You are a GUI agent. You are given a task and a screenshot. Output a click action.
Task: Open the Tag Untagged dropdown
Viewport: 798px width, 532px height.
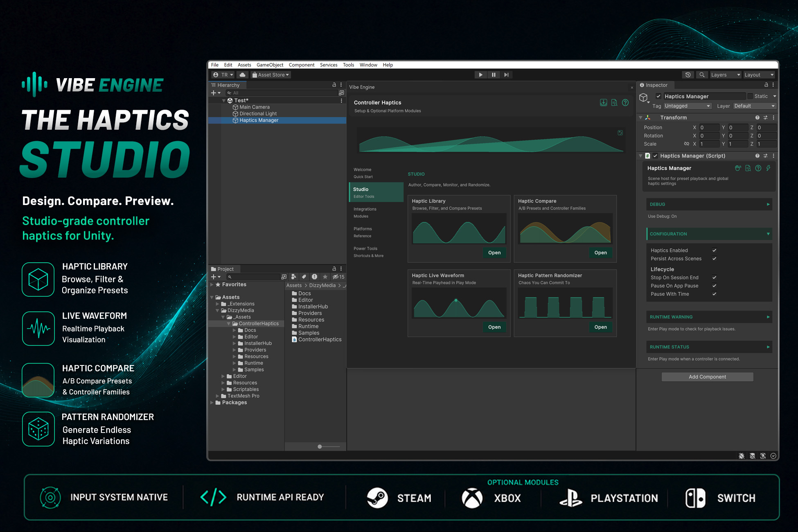tap(687, 106)
